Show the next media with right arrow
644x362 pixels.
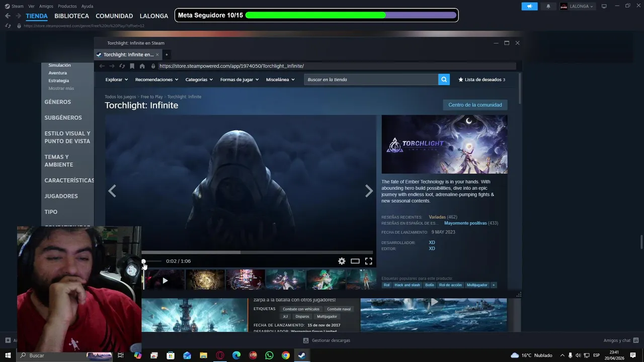pyautogui.click(x=369, y=191)
